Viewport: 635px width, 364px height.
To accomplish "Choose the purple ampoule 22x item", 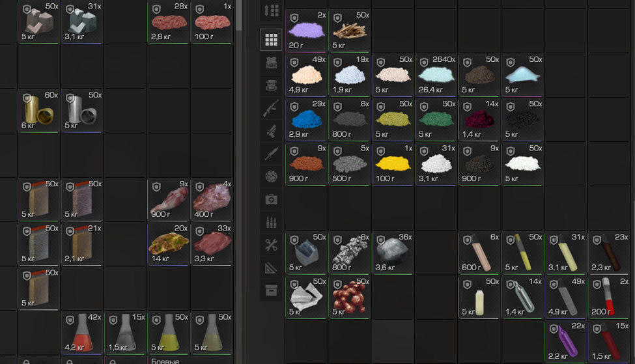I will coord(566,341).
